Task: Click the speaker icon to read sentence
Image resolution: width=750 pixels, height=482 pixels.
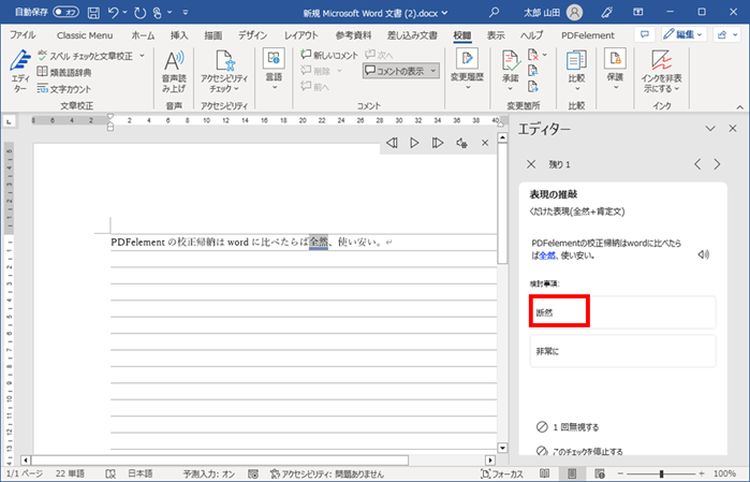Action: (703, 255)
